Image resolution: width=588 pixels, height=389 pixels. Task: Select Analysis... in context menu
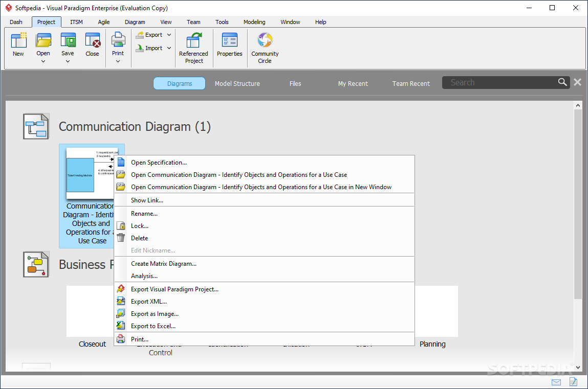point(265,276)
